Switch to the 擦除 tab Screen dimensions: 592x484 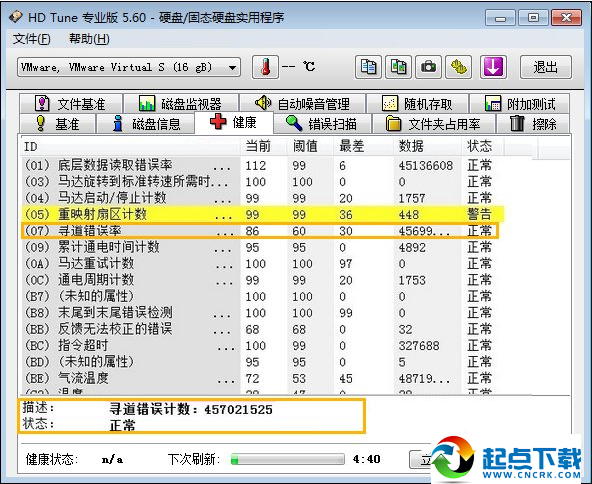tap(533, 123)
